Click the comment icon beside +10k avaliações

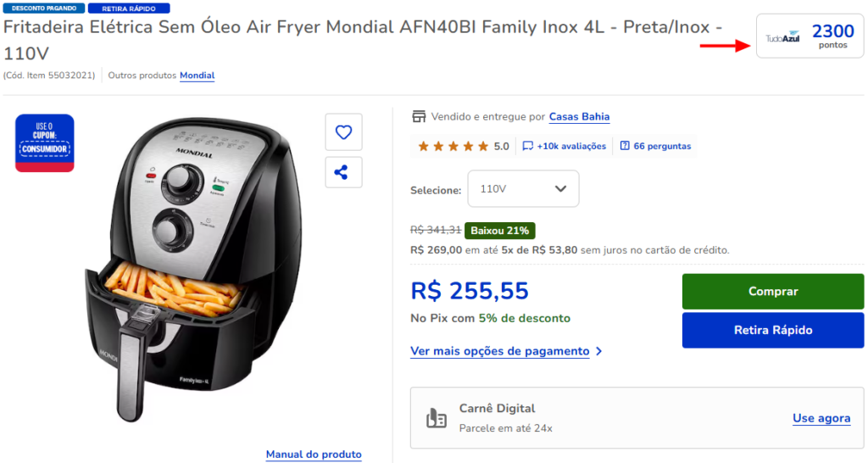(527, 146)
